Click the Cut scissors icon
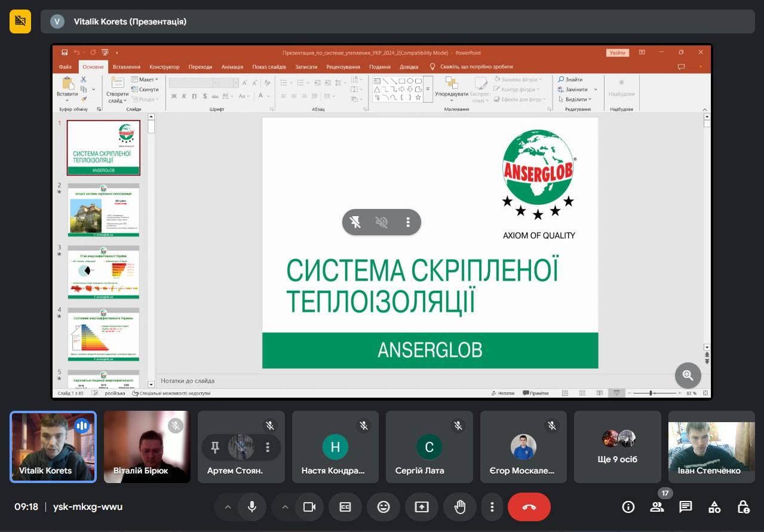The image size is (764, 532). (84, 79)
